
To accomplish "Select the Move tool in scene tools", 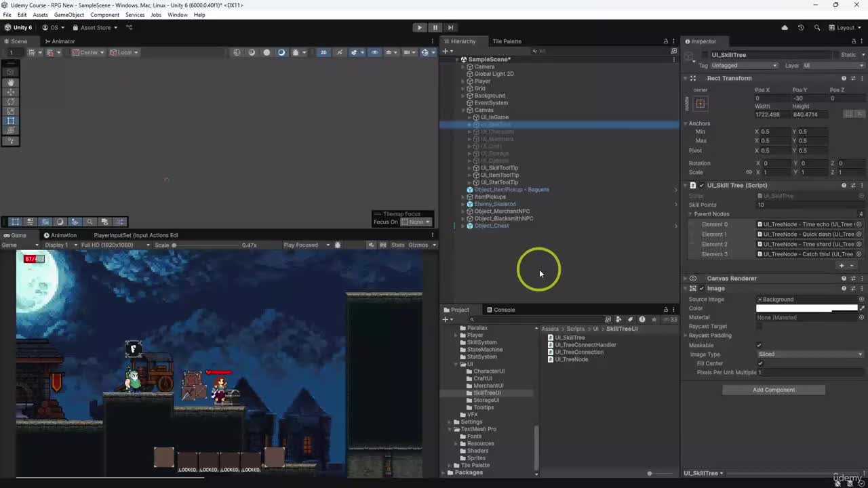I will pos(11,91).
